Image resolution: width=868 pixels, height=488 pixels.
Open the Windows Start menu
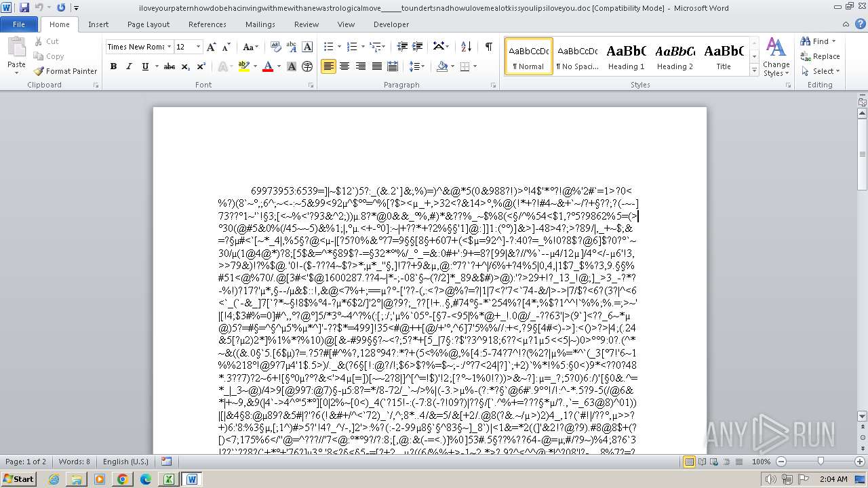[x=18, y=479]
